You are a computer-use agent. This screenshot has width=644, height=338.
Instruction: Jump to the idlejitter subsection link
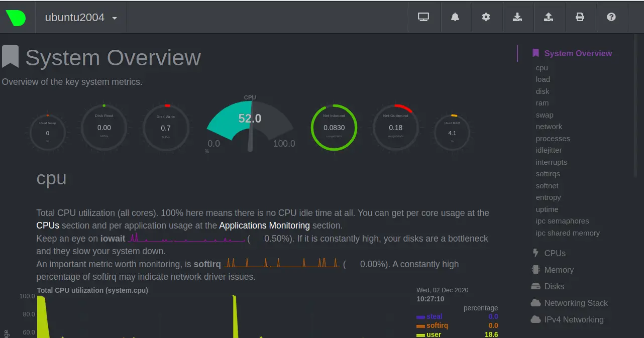click(x=549, y=150)
